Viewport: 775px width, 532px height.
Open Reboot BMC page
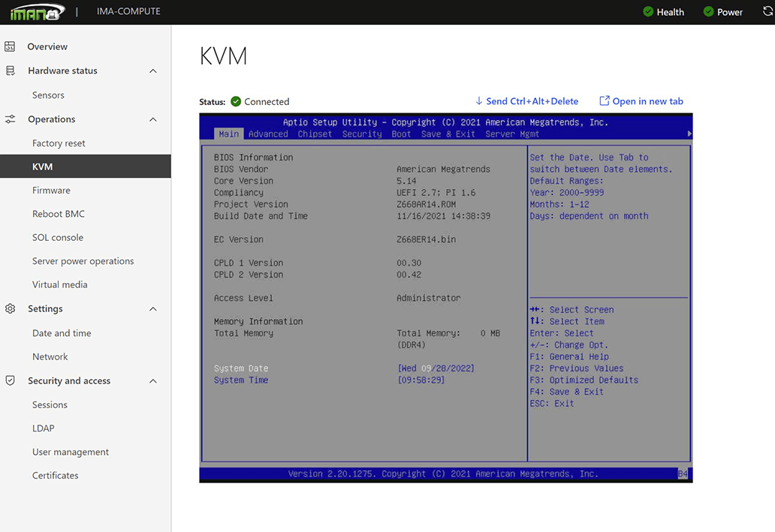tap(59, 214)
